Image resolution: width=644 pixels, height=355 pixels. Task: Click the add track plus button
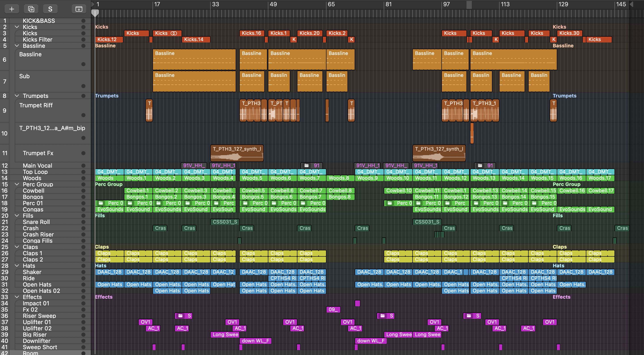click(11, 9)
